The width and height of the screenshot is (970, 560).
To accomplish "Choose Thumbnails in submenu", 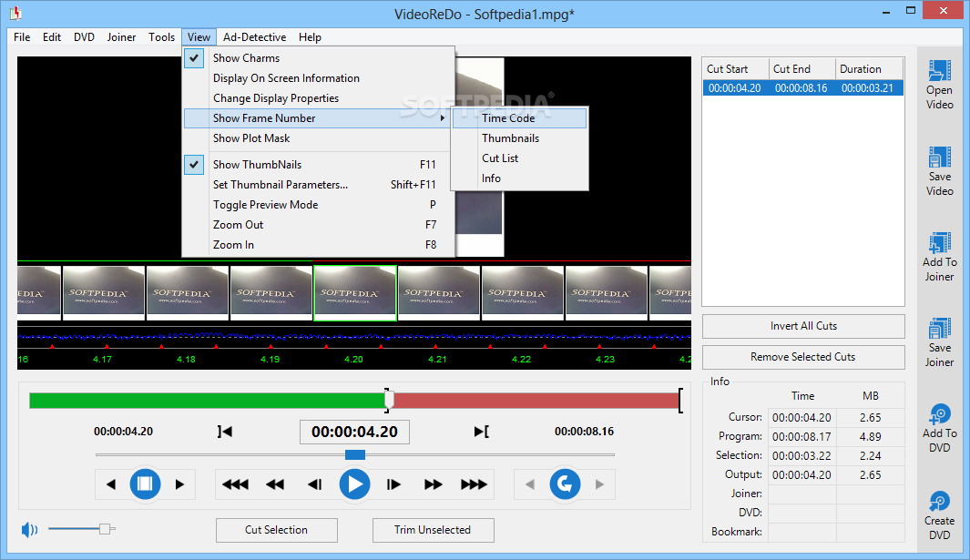I will [520, 138].
